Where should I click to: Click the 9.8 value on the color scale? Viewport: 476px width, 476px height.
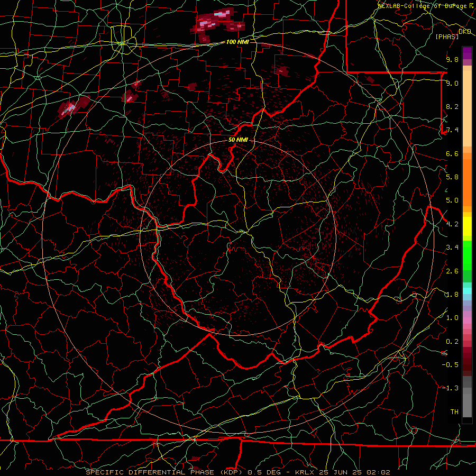[452, 59]
